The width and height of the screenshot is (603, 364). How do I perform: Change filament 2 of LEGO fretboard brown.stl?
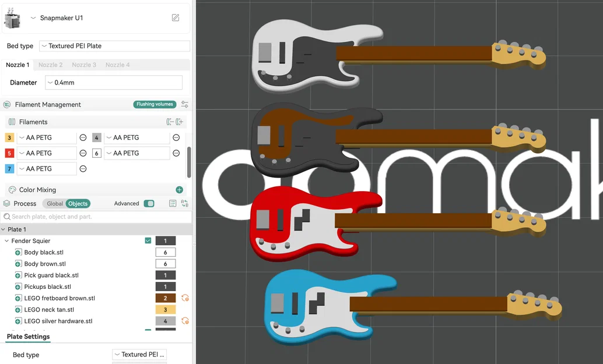[166, 298]
